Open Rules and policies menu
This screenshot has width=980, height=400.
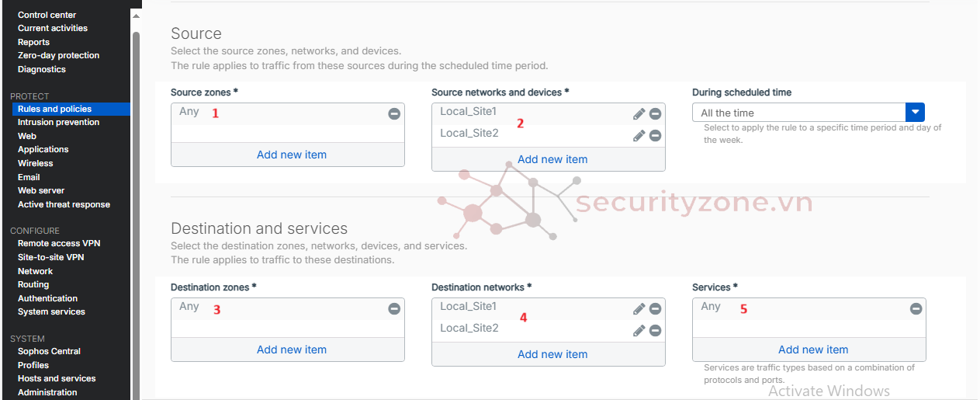(54, 110)
